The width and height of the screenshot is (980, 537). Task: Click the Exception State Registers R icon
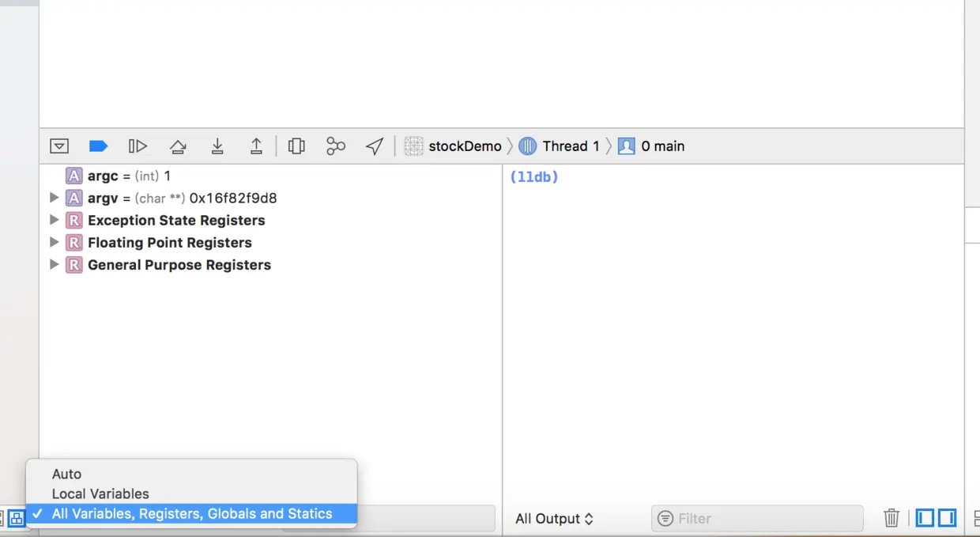tap(73, 220)
